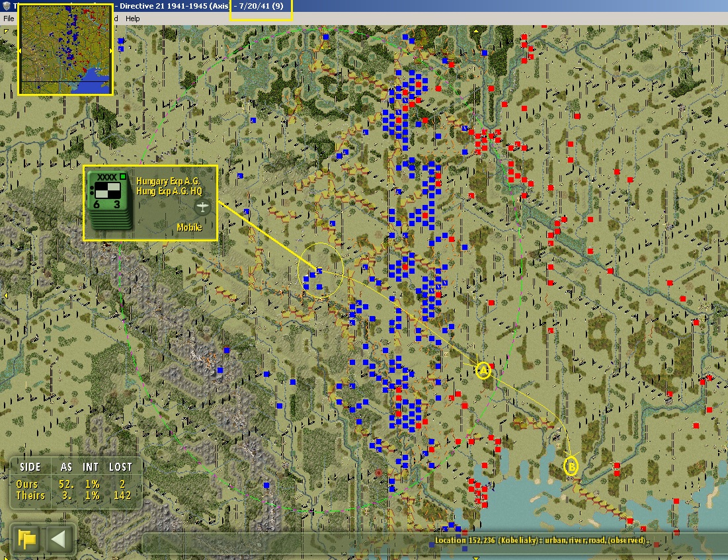The height and width of the screenshot is (560, 728).
Task: Click the AS column header
Action: (x=66, y=467)
